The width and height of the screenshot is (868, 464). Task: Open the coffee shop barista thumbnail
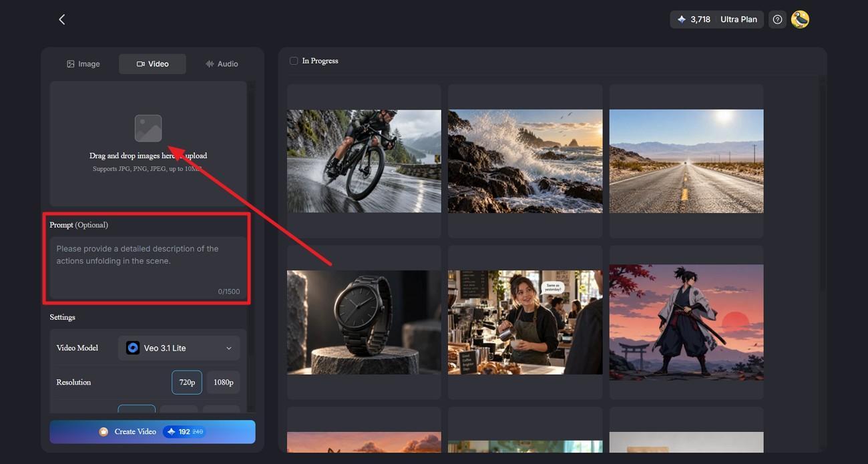tap(525, 322)
